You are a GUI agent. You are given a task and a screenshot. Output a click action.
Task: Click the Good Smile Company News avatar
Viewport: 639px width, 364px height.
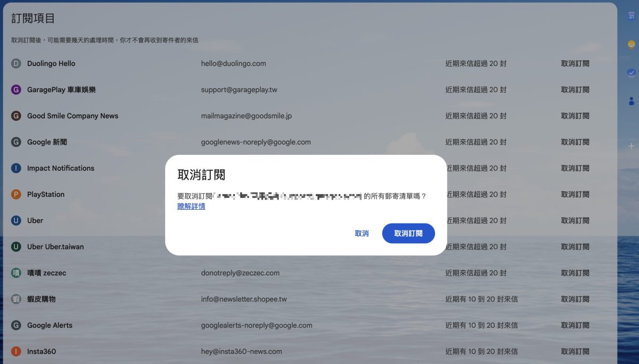tap(16, 115)
